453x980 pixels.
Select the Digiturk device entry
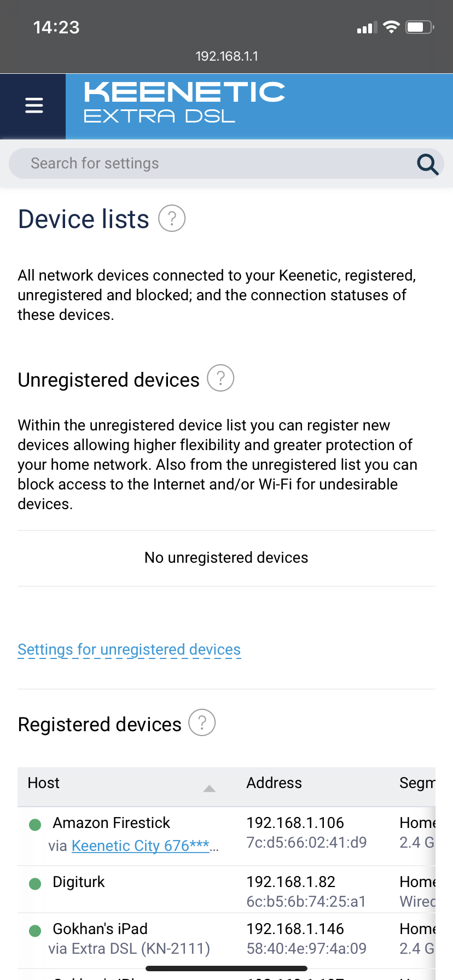226,889
